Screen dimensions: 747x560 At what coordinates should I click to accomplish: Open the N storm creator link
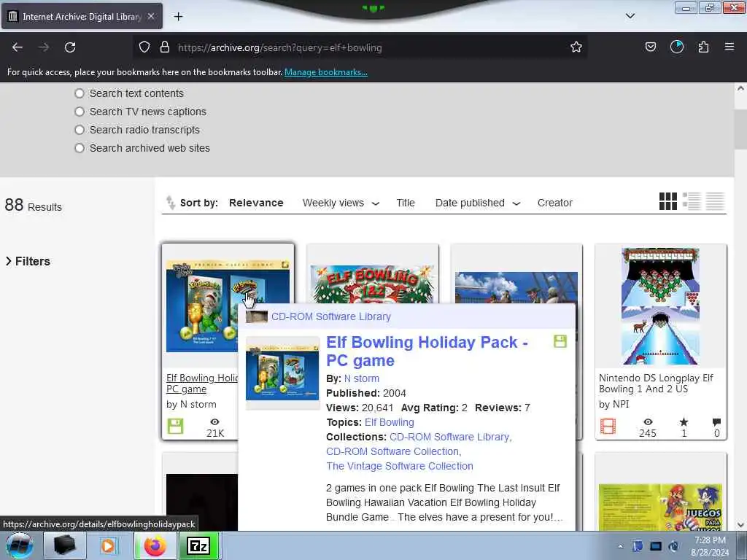click(362, 378)
